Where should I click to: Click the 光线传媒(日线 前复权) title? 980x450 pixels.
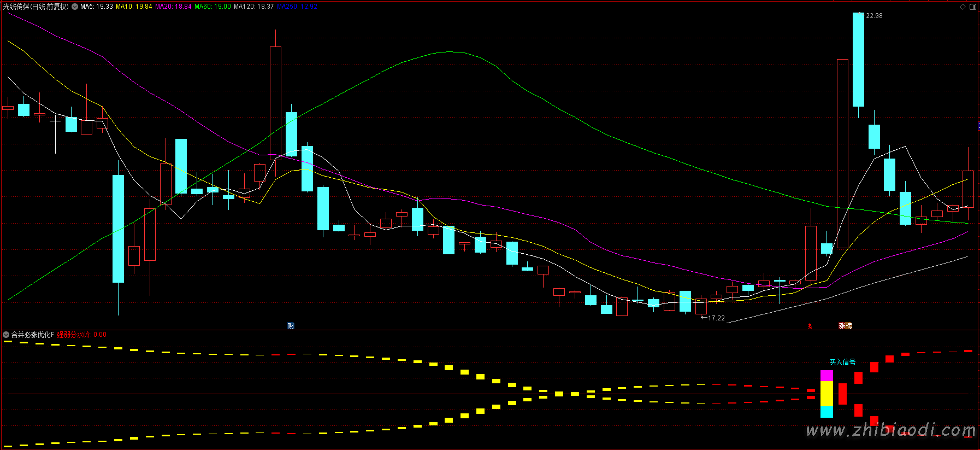pyautogui.click(x=36, y=7)
